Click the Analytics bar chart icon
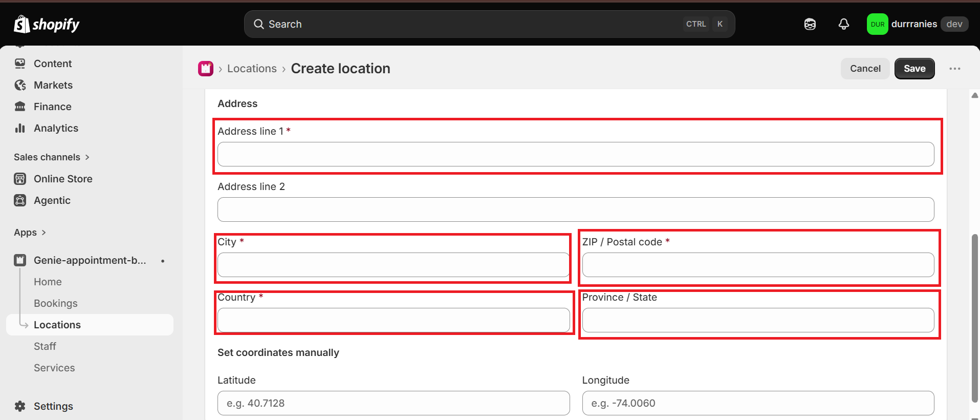The image size is (980, 420). pos(20,128)
